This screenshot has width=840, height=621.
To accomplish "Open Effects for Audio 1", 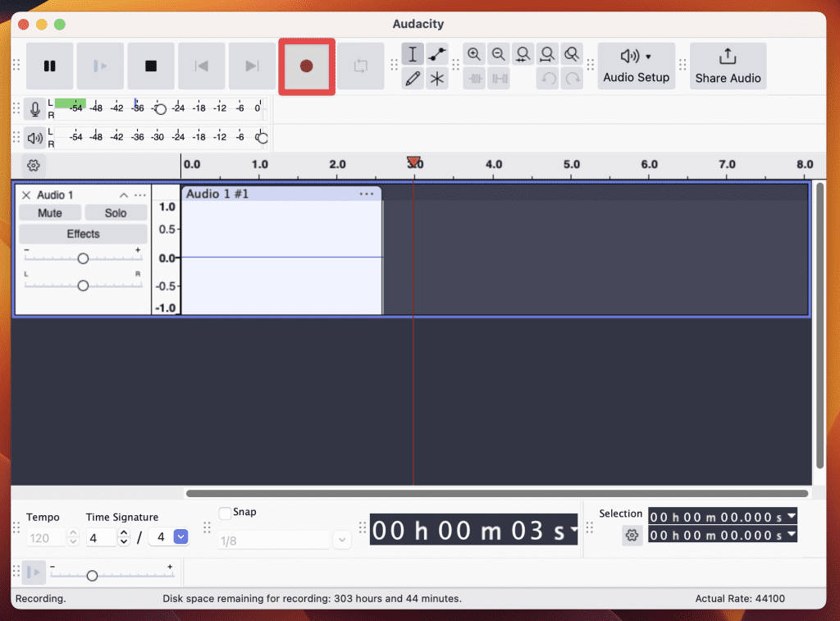I will tap(83, 234).
